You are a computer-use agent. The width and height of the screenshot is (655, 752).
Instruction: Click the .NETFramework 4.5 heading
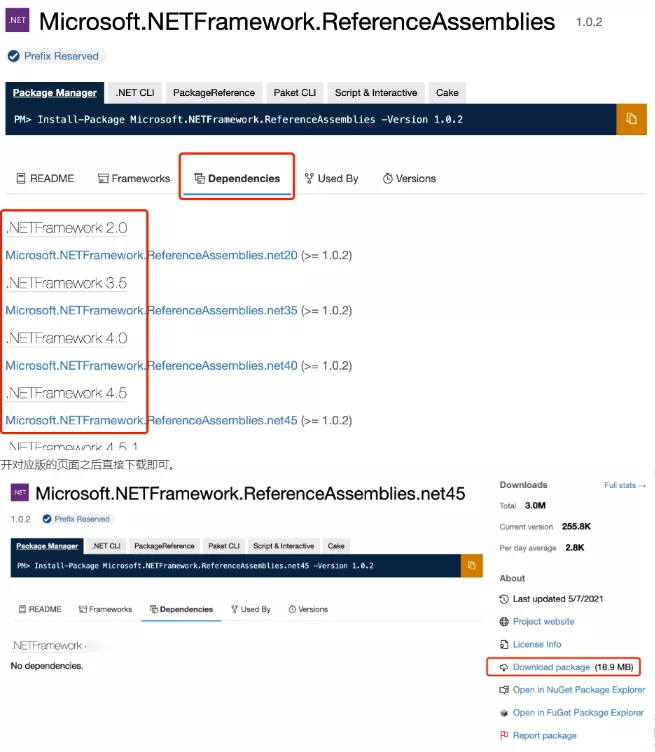67,393
